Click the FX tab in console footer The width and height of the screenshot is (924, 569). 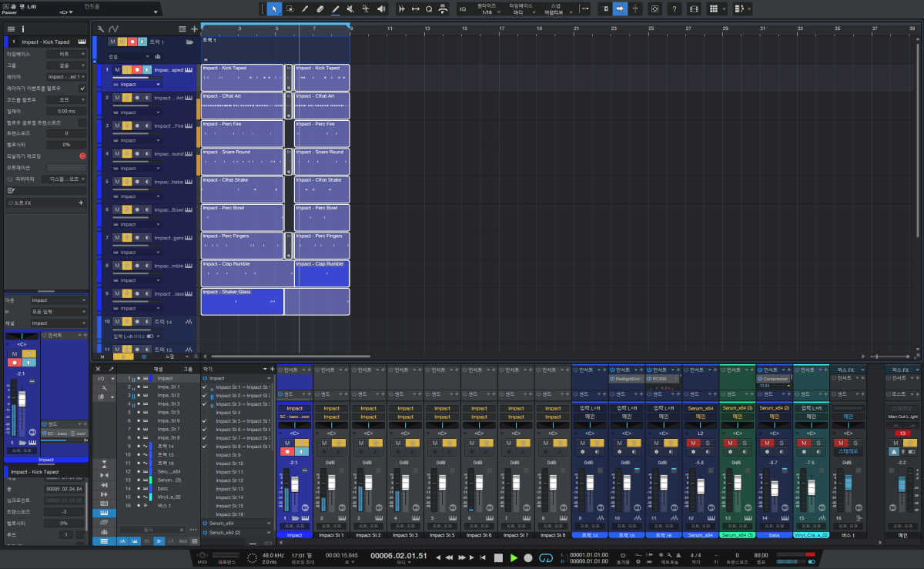pyautogui.click(x=147, y=541)
